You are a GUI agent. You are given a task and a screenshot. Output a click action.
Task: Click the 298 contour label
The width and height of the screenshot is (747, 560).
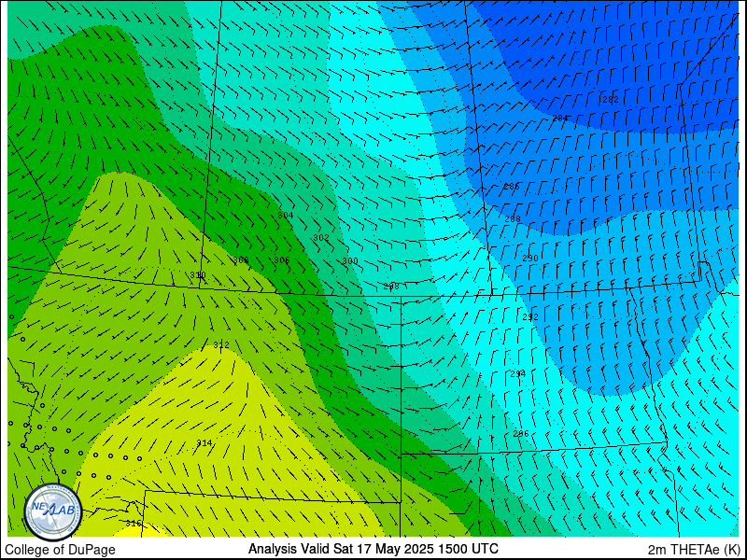point(391,287)
